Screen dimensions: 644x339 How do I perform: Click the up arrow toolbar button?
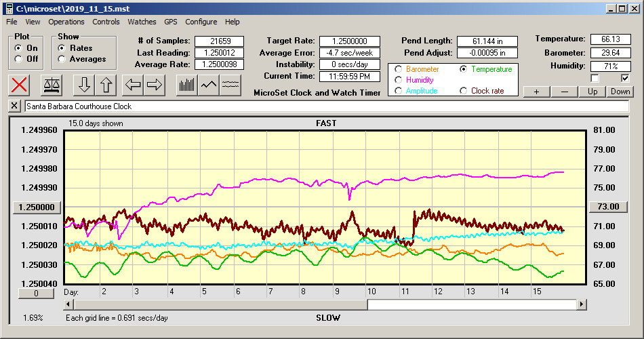click(x=106, y=85)
